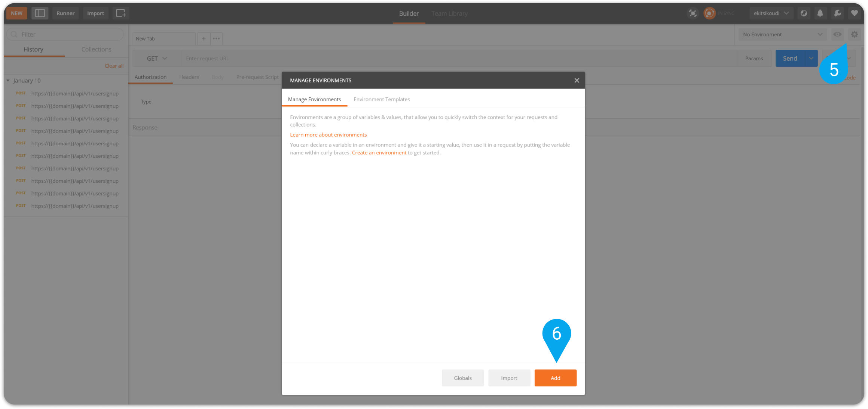Open the No Environment dropdown

782,34
